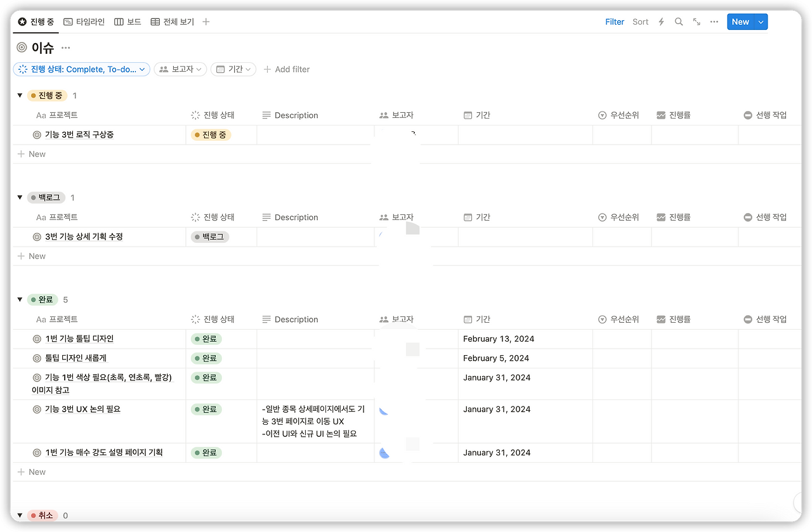This screenshot has height=532, width=812.
Task: Click the Sort button in the toolbar
Action: pos(641,22)
